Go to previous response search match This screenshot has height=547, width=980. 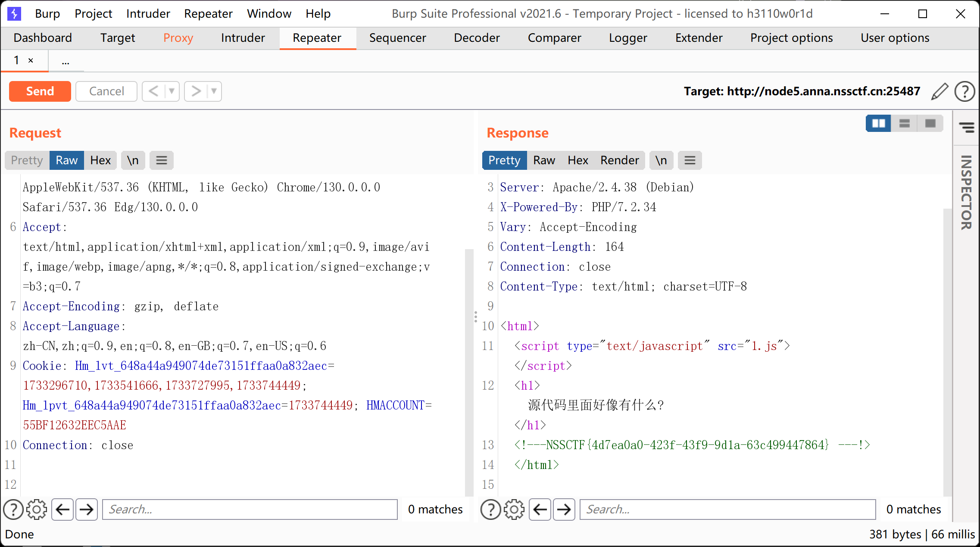point(540,509)
